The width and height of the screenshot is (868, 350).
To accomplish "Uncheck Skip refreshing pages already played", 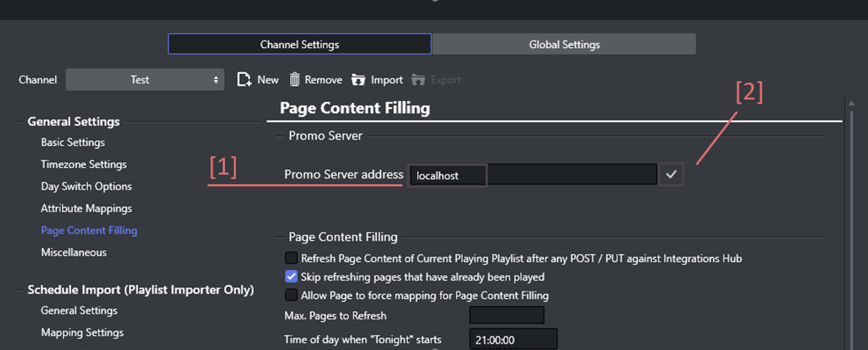I will point(291,277).
